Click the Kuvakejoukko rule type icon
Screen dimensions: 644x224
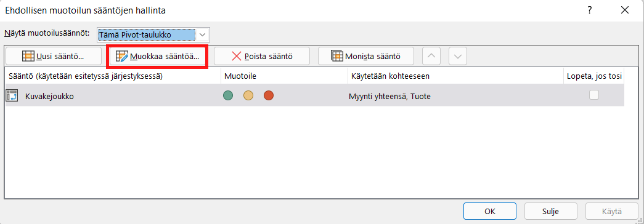coord(12,96)
